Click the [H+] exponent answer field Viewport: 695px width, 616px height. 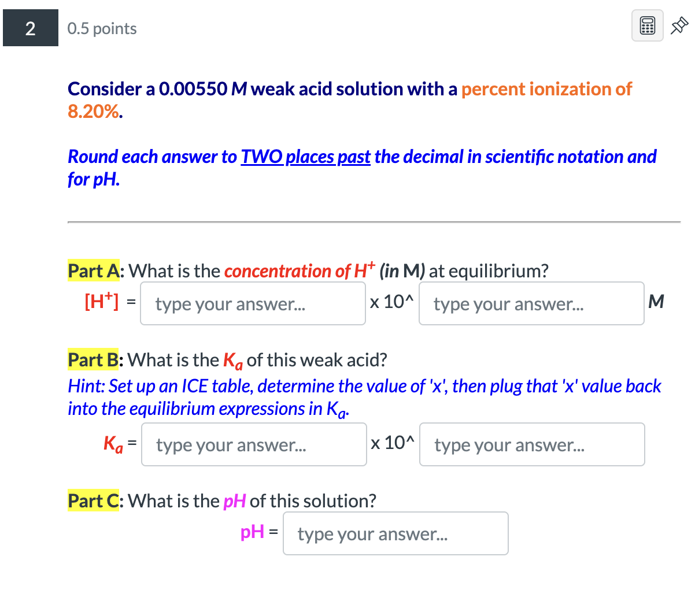[x=531, y=303]
